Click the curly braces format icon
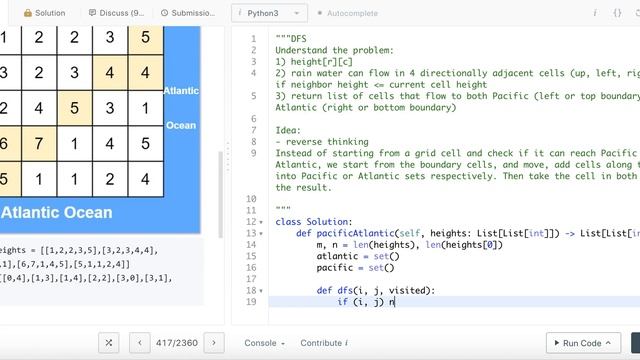Screen dimensions: 640x360 (x=618, y=13)
